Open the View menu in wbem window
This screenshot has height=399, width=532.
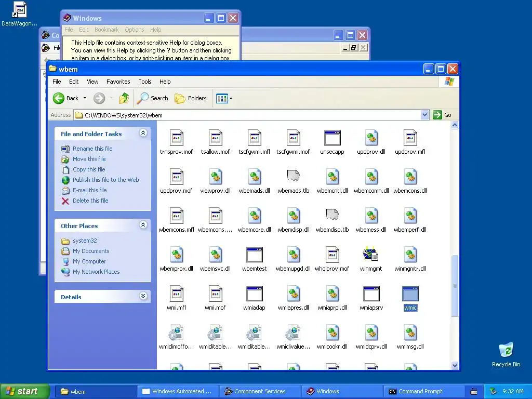coord(92,82)
